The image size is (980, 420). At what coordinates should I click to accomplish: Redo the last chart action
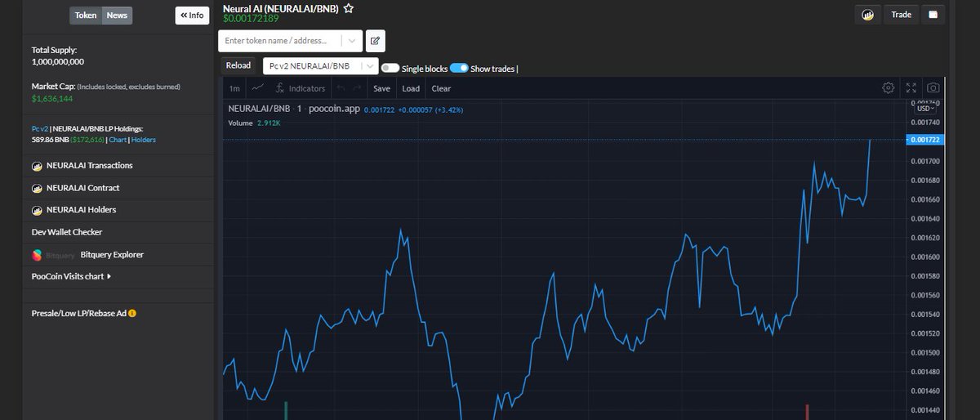357,88
